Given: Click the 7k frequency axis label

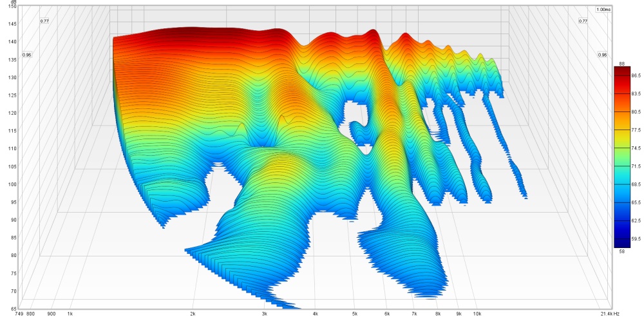Looking at the screenshot, I should 413,313.
